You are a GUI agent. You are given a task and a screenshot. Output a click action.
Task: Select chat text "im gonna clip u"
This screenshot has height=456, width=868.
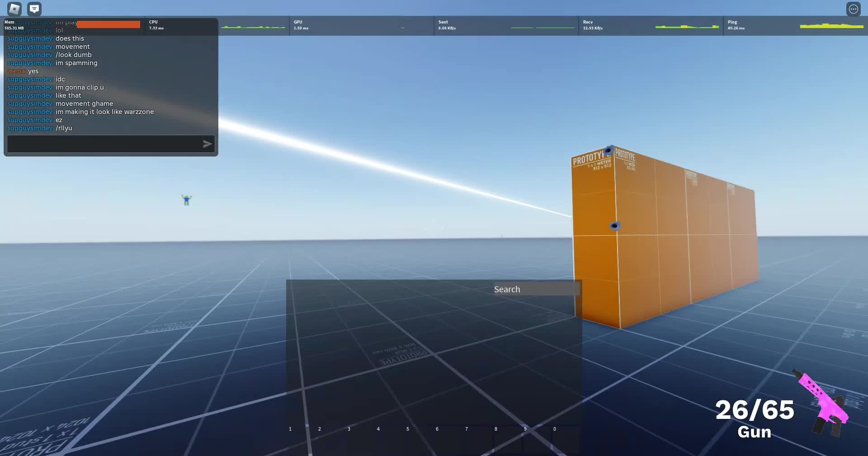pyautogui.click(x=80, y=87)
